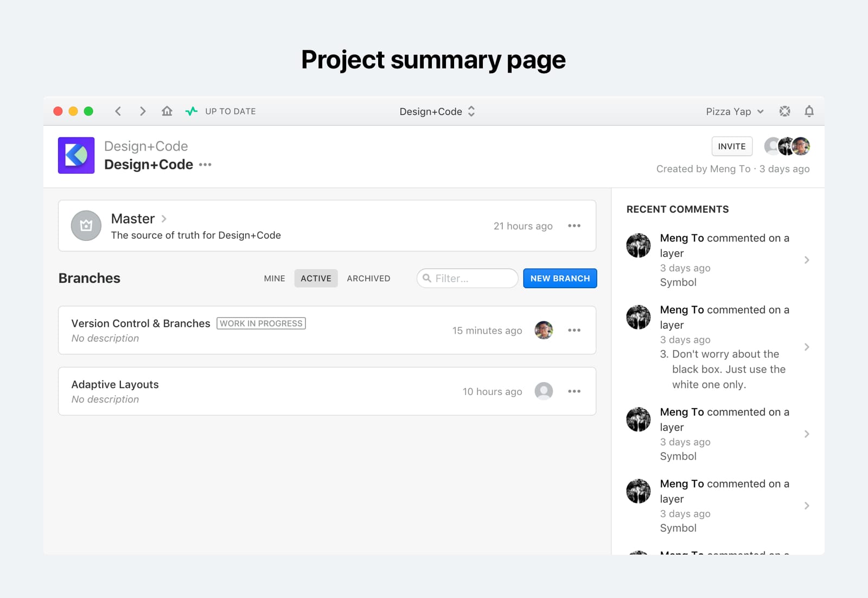Open the overflow menu on the Master branch
Screen dimensions: 868x598
point(574,225)
